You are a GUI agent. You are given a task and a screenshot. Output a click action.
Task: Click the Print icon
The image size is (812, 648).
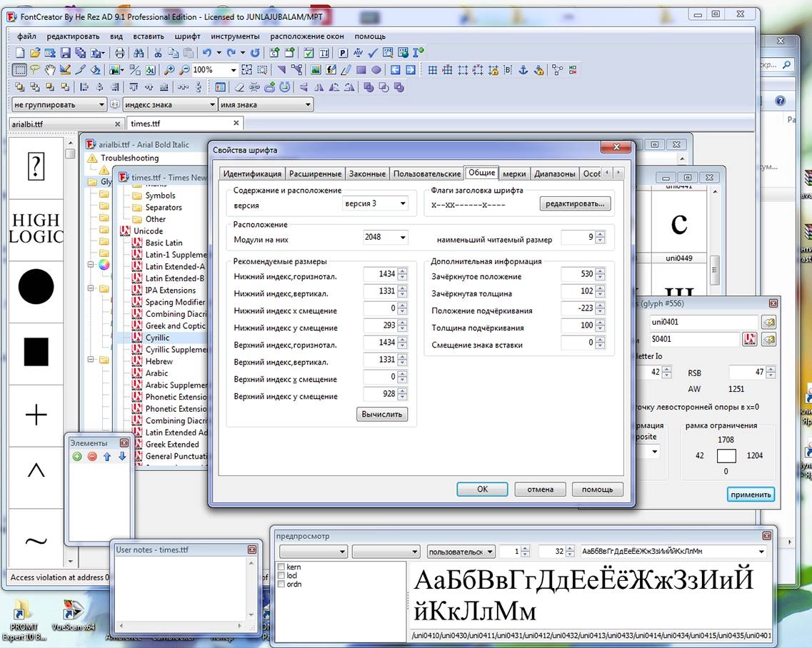[120, 53]
